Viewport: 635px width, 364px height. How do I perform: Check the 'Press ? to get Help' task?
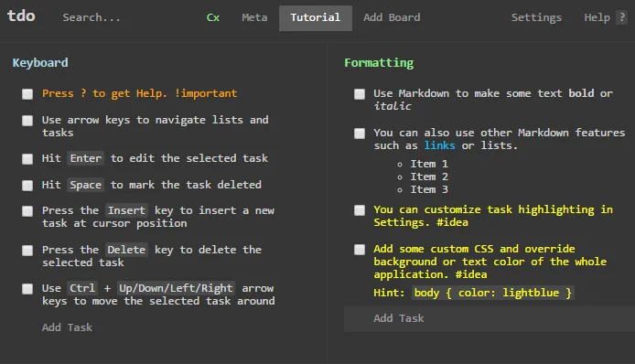(27, 94)
